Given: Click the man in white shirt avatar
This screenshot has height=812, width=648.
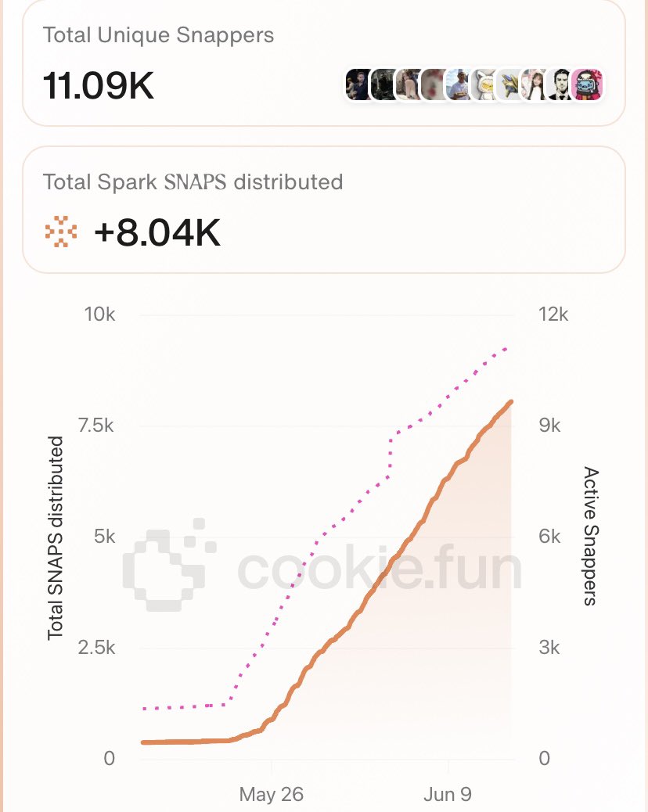Looking at the screenshot, I should 459,84.
